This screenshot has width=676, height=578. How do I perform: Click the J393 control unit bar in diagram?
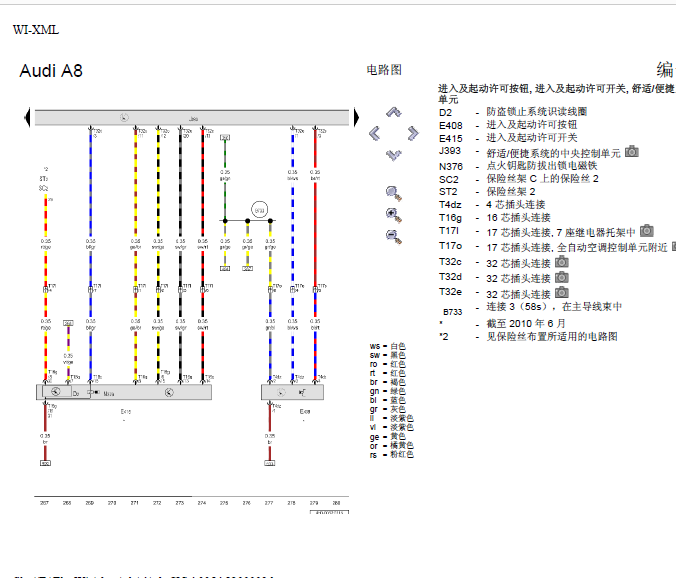pos(192,118)
